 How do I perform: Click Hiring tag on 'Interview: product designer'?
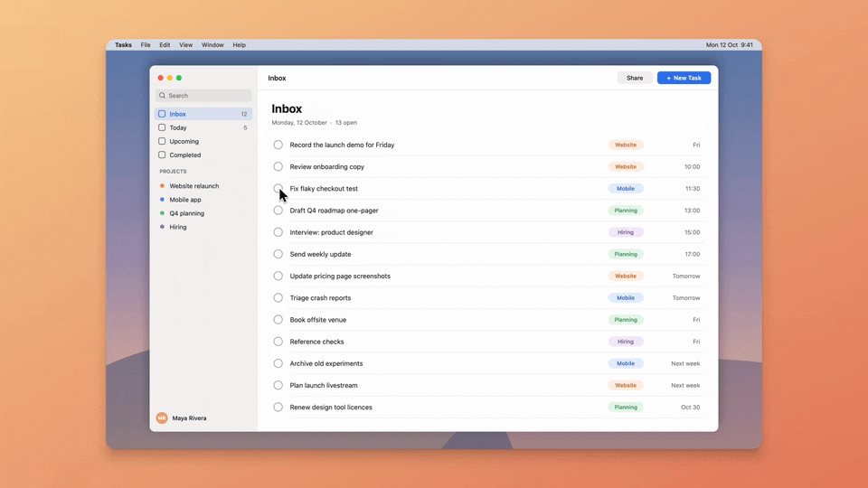[626, 232]
